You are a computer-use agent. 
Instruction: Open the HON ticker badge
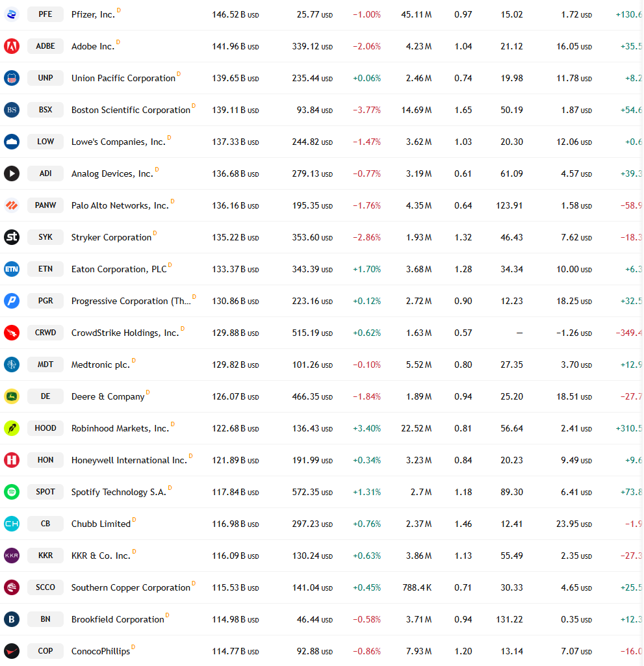click(x=45, y=460)
